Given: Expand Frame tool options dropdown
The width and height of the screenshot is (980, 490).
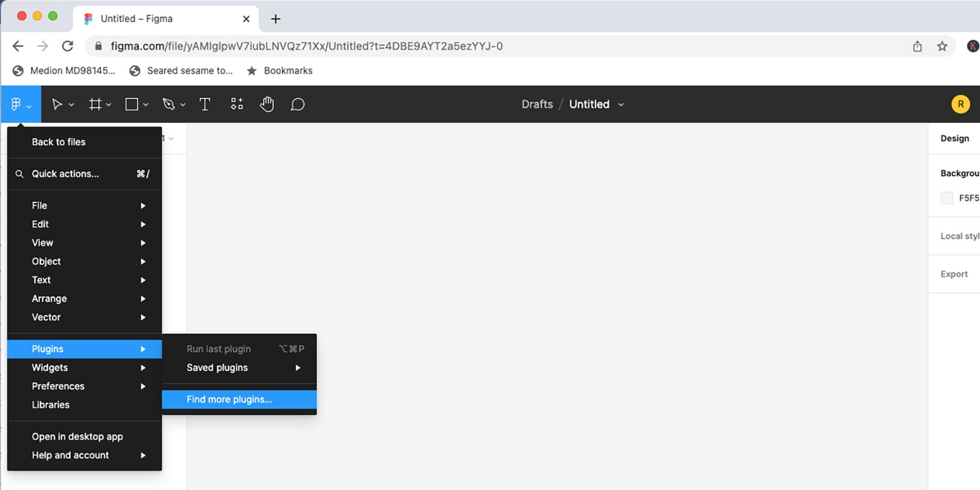Looking at the screenshot, I should [x=108, y=105].
